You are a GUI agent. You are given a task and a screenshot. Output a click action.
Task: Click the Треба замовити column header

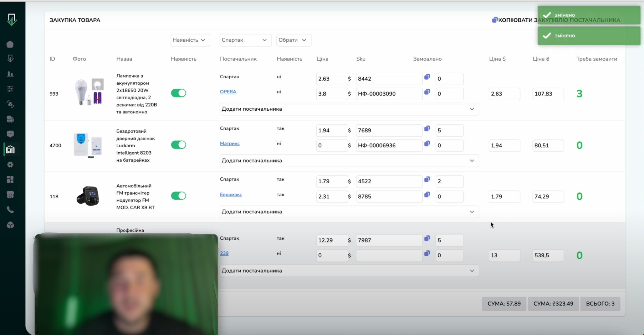[597, 59]
